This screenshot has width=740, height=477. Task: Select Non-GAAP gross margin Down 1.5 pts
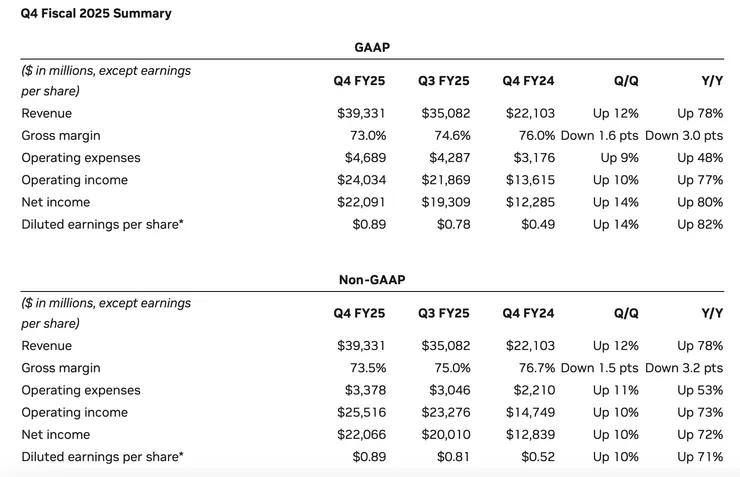point(600,368)
